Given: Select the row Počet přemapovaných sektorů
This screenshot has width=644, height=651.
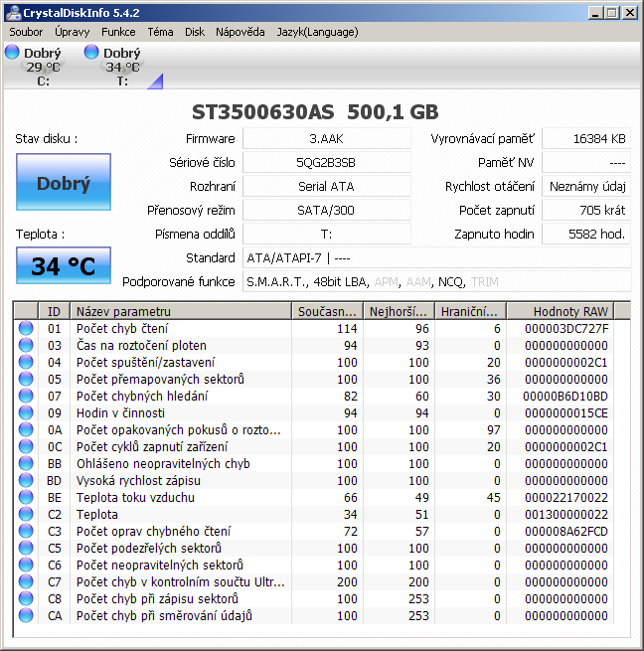Looking at the screenshot, I should [314, 379].
